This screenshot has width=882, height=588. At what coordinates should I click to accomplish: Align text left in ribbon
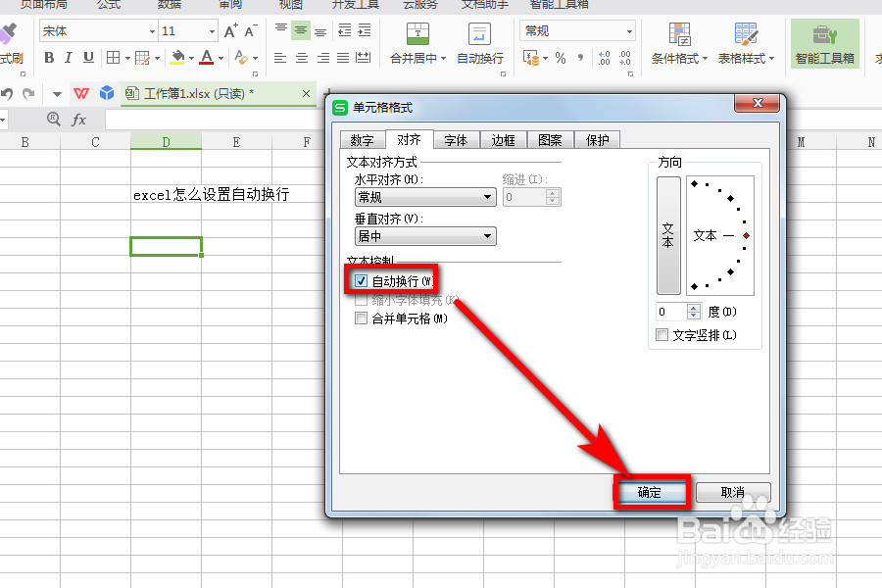pyautogui.click(x=280, y=58)
